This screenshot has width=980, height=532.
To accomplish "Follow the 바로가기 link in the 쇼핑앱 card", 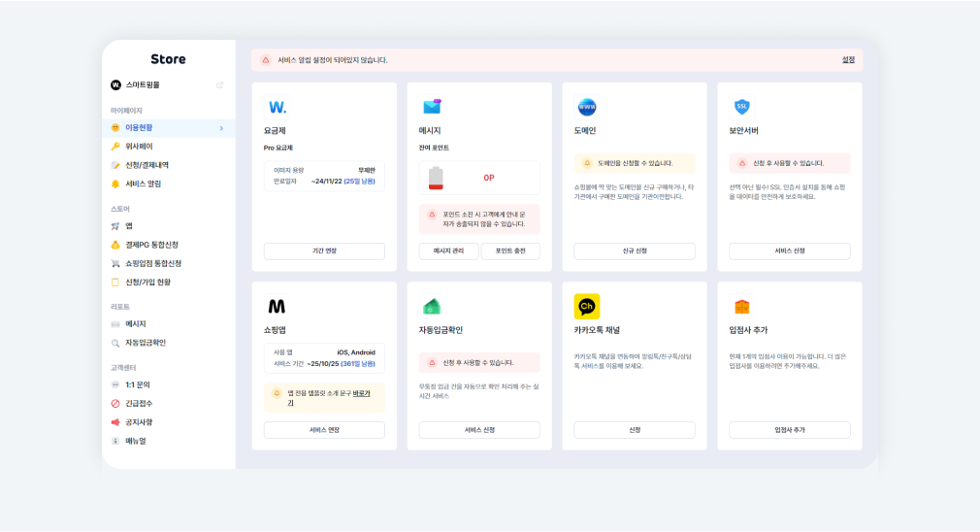I will point(361,394).
